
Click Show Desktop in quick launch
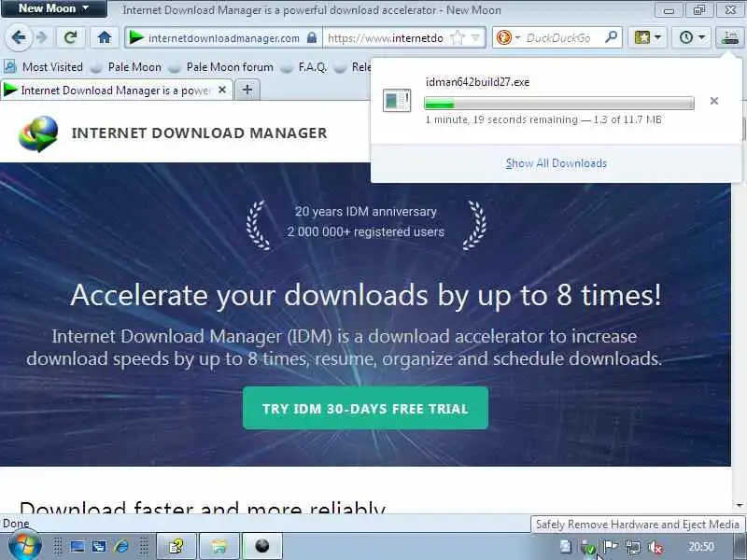78,546
